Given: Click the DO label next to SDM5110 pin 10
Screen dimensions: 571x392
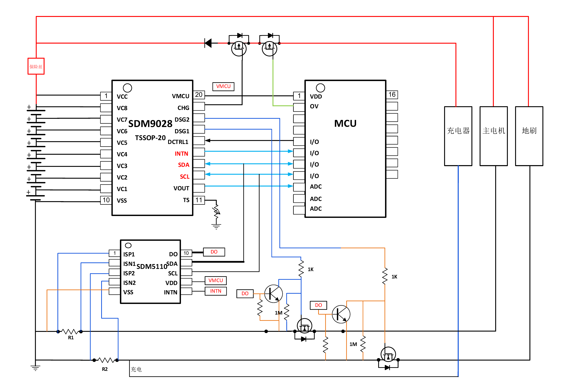Looking at the screenshot, I should (x=214, y=252).
